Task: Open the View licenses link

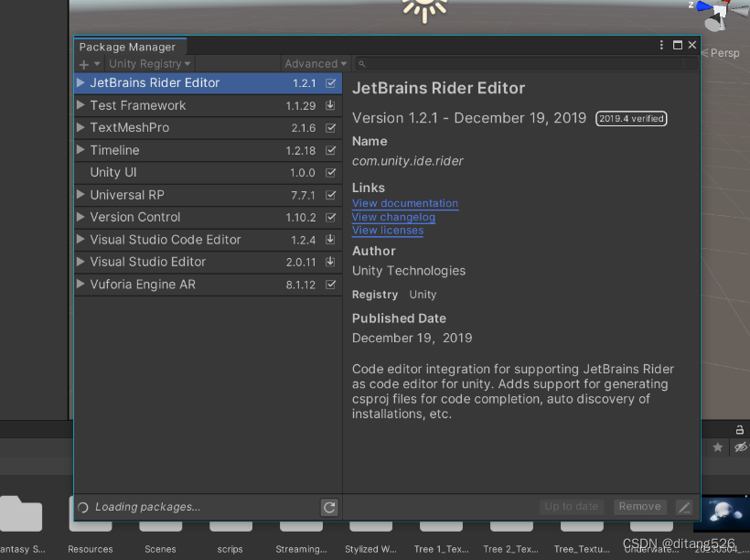Action: (x=388, y=231)
